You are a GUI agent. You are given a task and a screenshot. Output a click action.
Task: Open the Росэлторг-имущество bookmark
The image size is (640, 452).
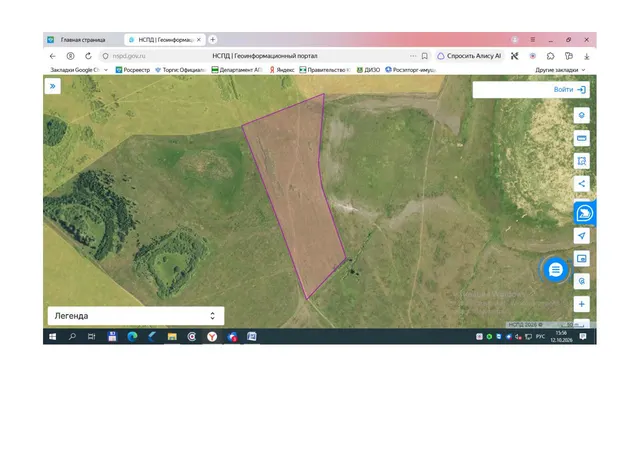[x=411, y=70]
